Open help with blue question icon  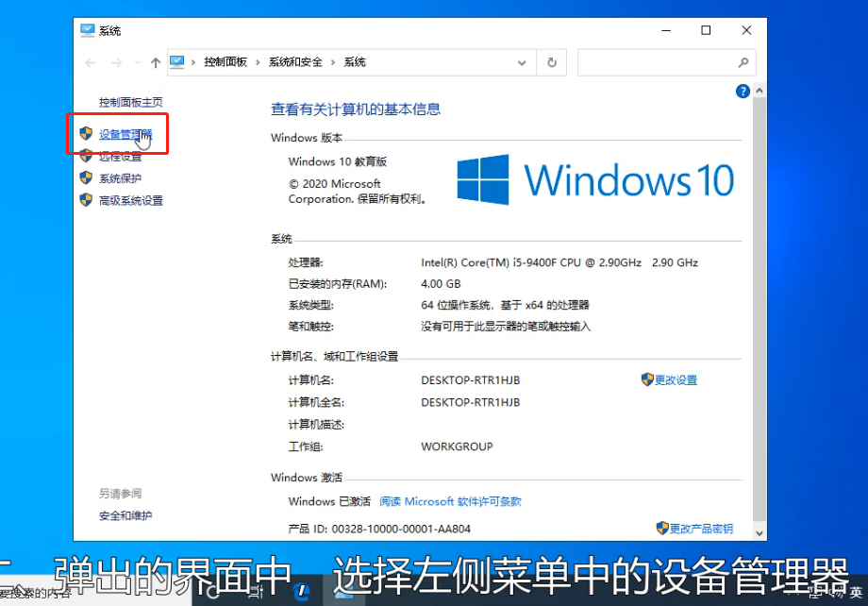743,91
